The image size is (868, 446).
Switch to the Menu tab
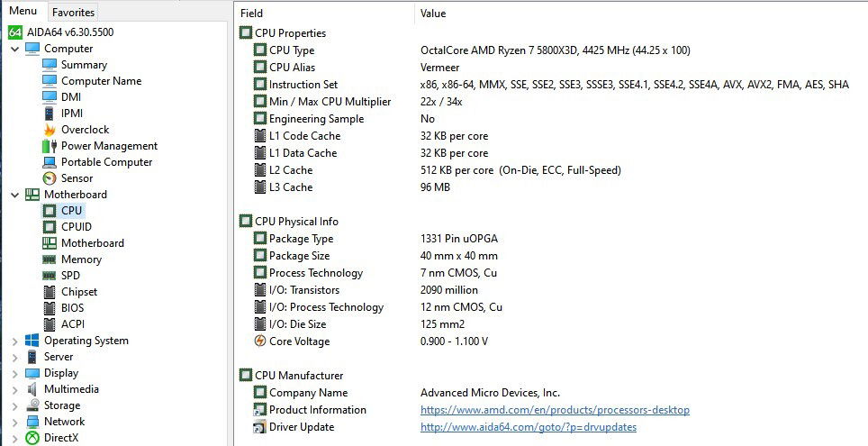(23, 12)
